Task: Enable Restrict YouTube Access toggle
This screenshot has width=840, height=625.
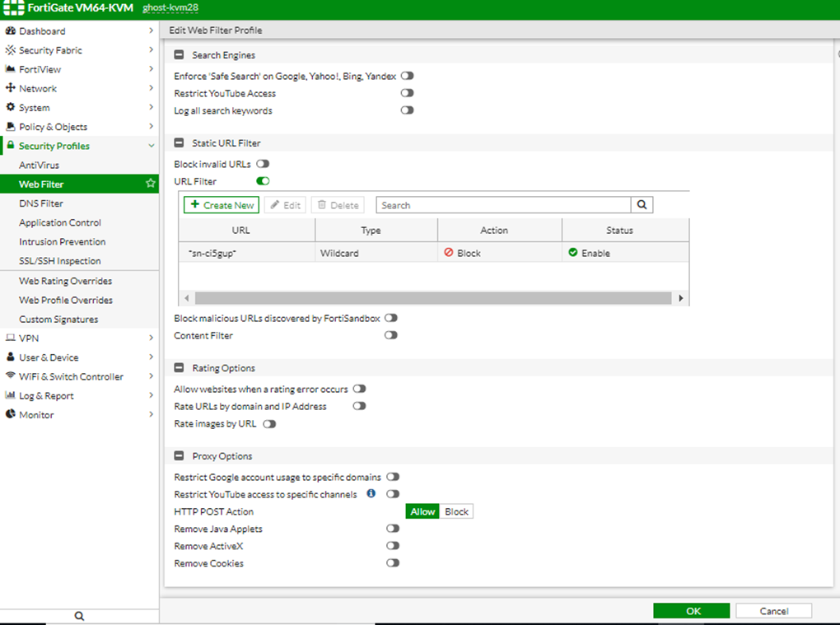Action: 407,93
